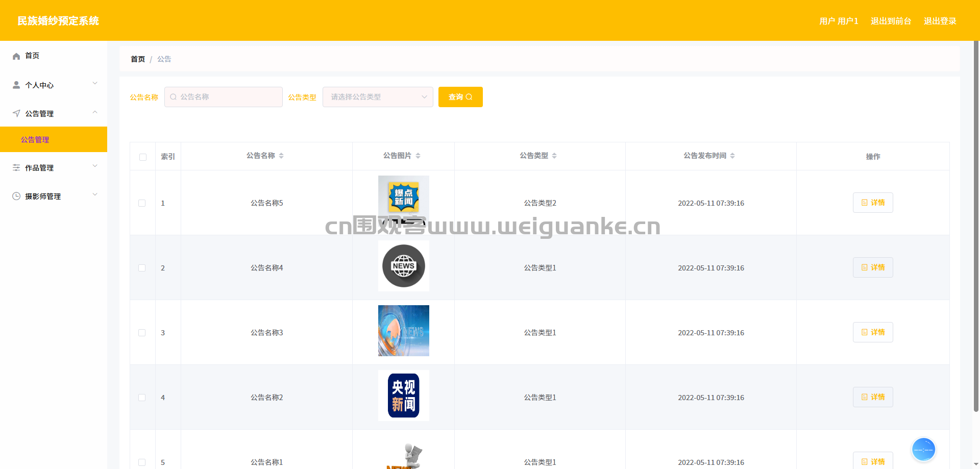Click the vertical page scrollbar
This screenshot has height=469, width=980.
point(976,226)
